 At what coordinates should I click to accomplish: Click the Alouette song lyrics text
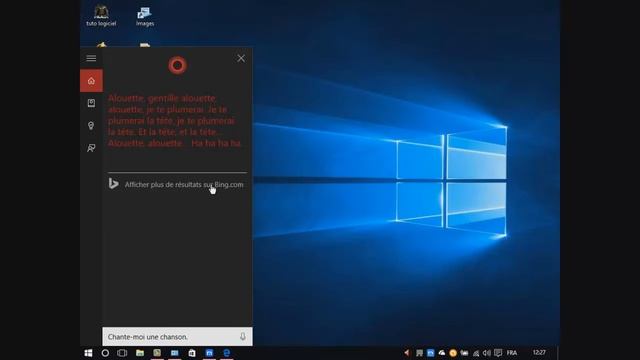pos(174,121)
